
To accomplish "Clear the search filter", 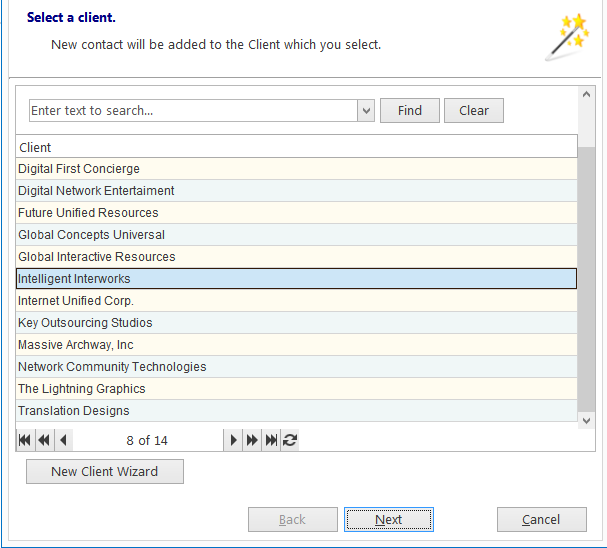I will pos(473,111).
